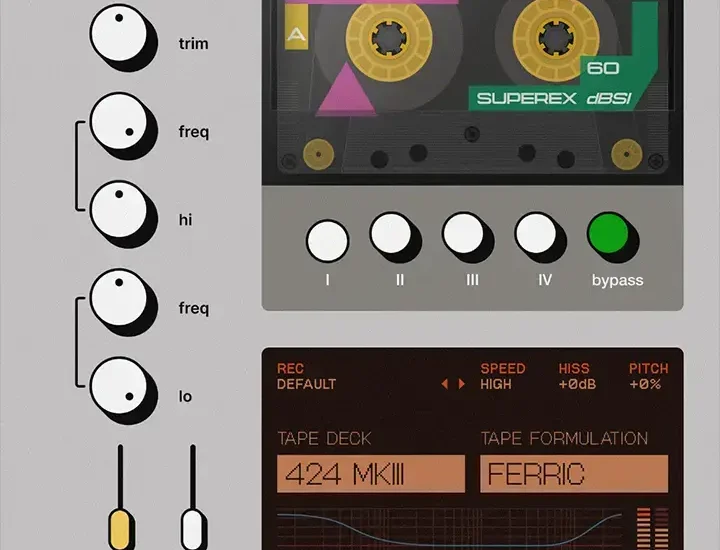The image size is (720, 550).
Task: Click the TAPE FORMULATION heading
Action: coord(564,438)
